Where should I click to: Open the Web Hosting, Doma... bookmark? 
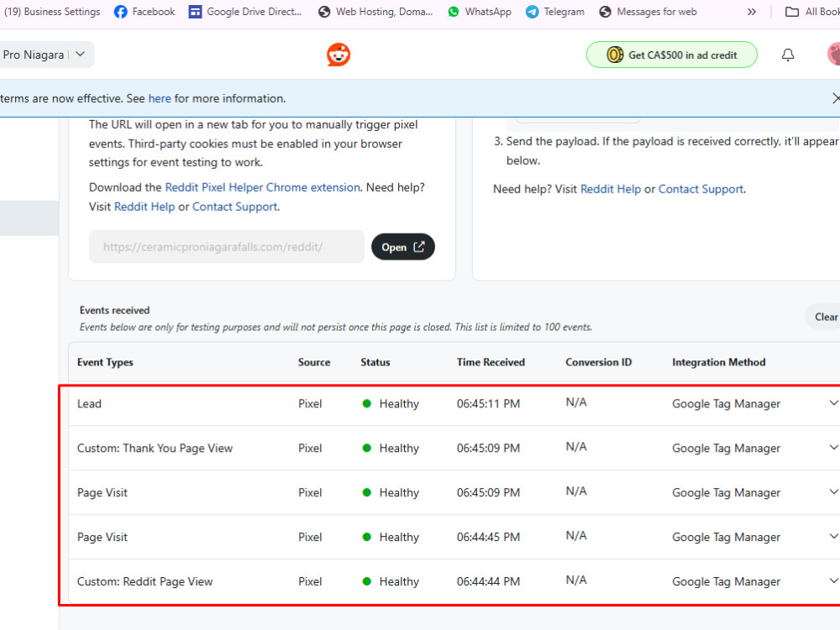pos(375,12)
